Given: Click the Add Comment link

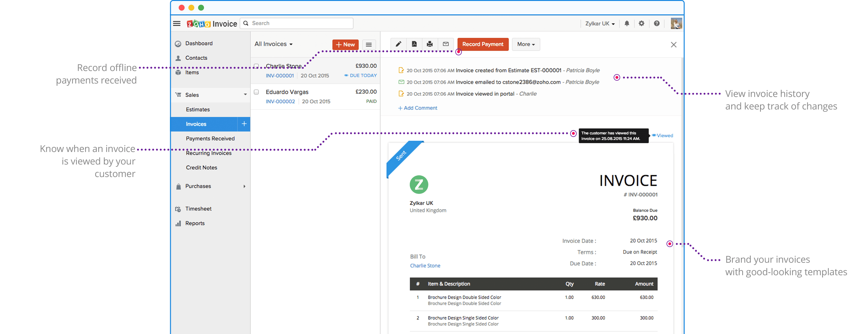Looking at the screenshot, I should click(x=418, y=108).
